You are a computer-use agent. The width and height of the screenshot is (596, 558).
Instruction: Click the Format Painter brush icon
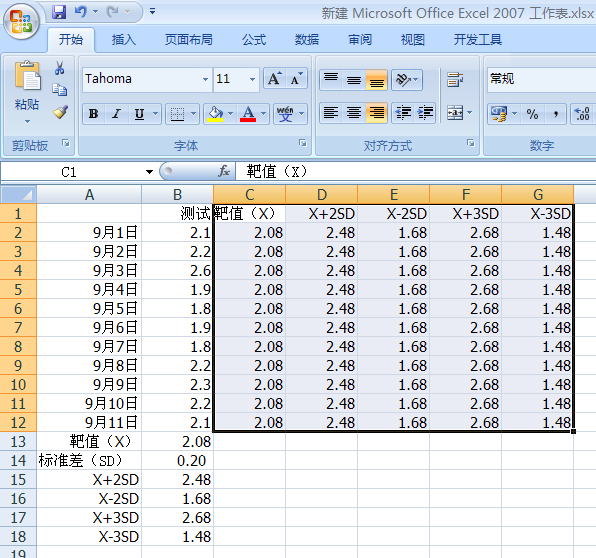60,112
